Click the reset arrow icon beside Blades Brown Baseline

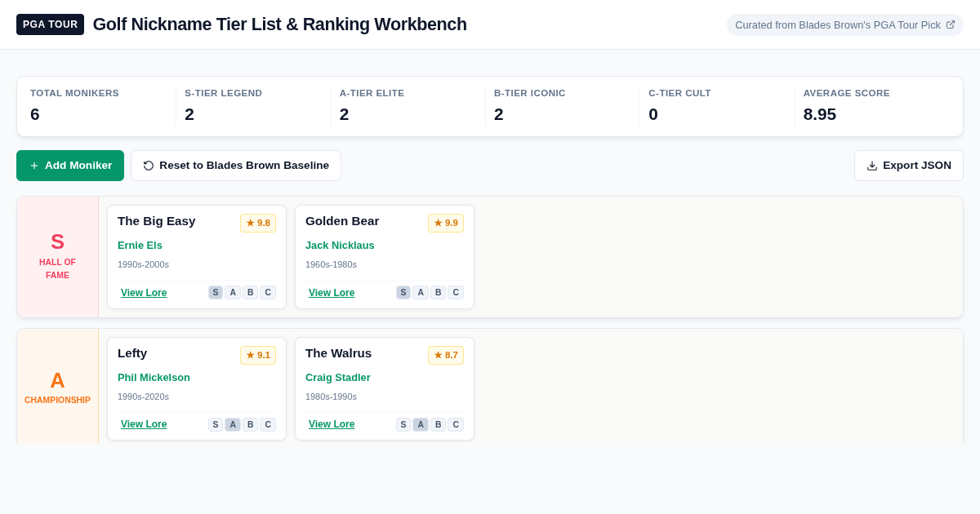[149, 166]
